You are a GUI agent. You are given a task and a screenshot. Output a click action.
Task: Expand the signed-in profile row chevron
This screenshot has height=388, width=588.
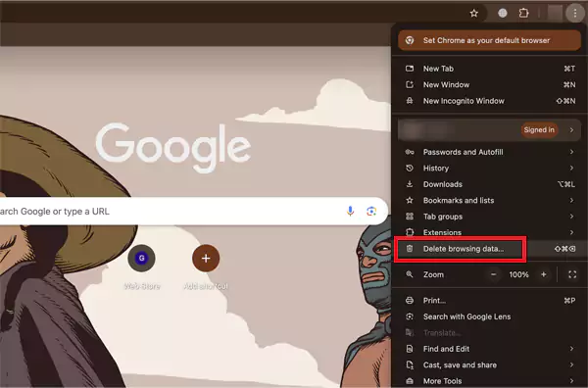coord(571,130)
